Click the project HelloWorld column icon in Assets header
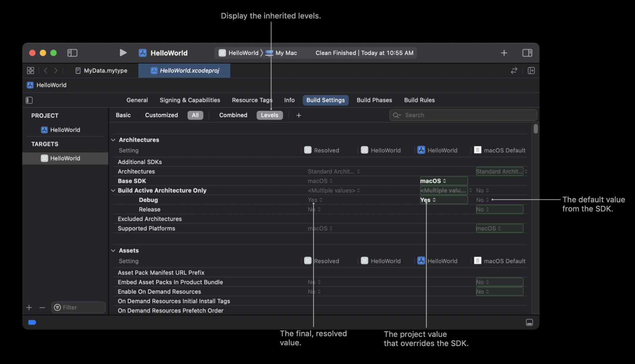 coord(421,261)
